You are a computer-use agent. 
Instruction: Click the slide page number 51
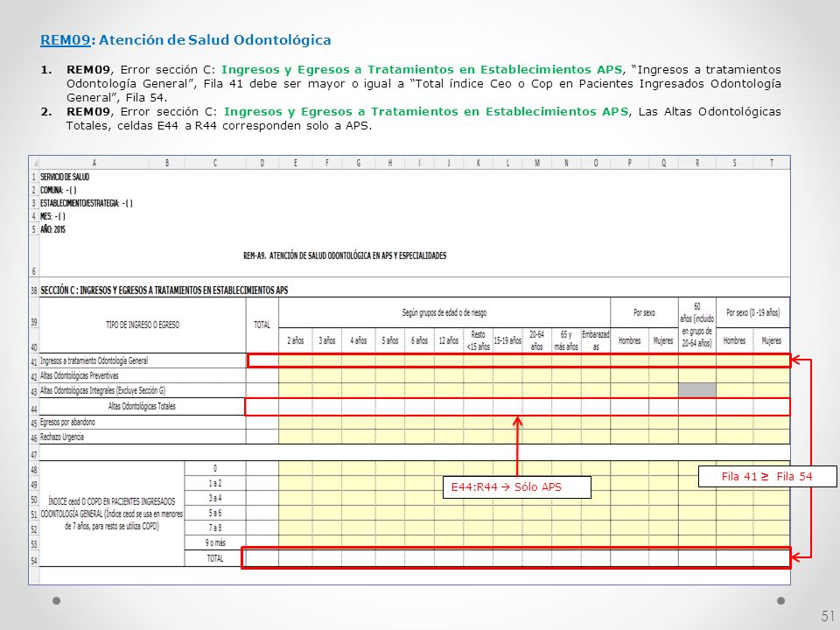click(828, 615)
